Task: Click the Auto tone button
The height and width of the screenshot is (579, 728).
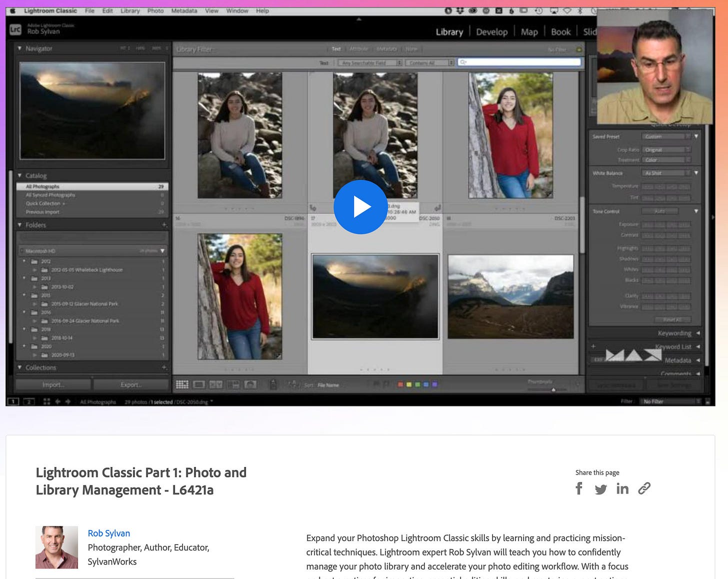Action: click(660, 211)
